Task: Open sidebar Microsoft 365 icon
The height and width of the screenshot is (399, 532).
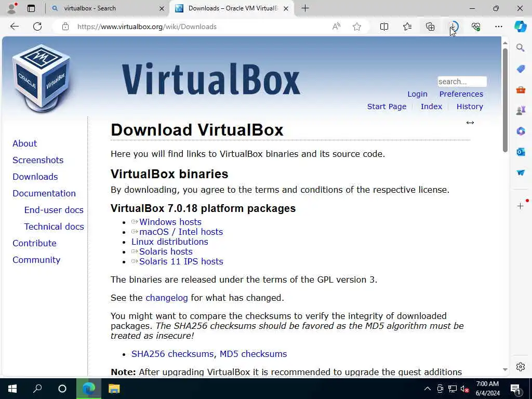Action: pos(521,131)
